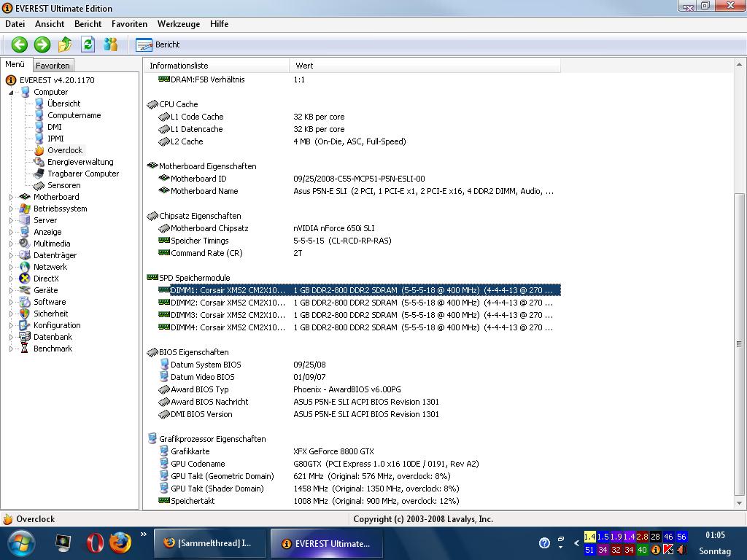Switch to the Sammelthread Firefox taskbar window
The height and width of the screenshot is (560, 747).
coord(209,542)
